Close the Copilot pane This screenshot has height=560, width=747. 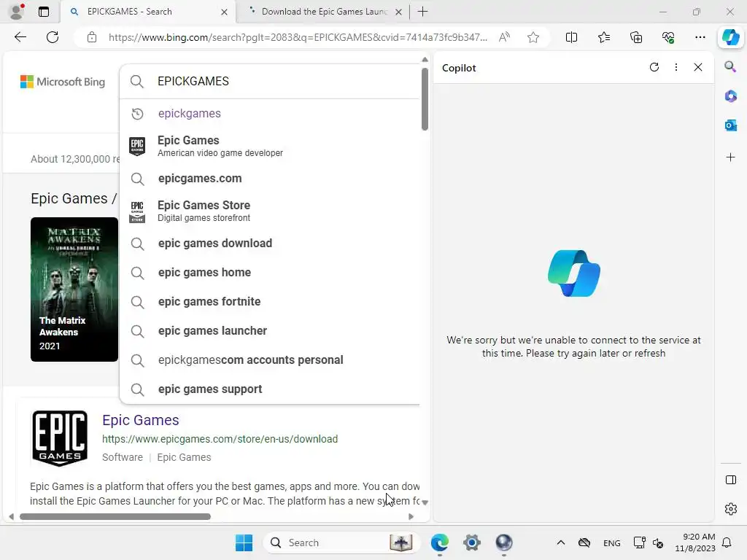[x=698, y=67]
